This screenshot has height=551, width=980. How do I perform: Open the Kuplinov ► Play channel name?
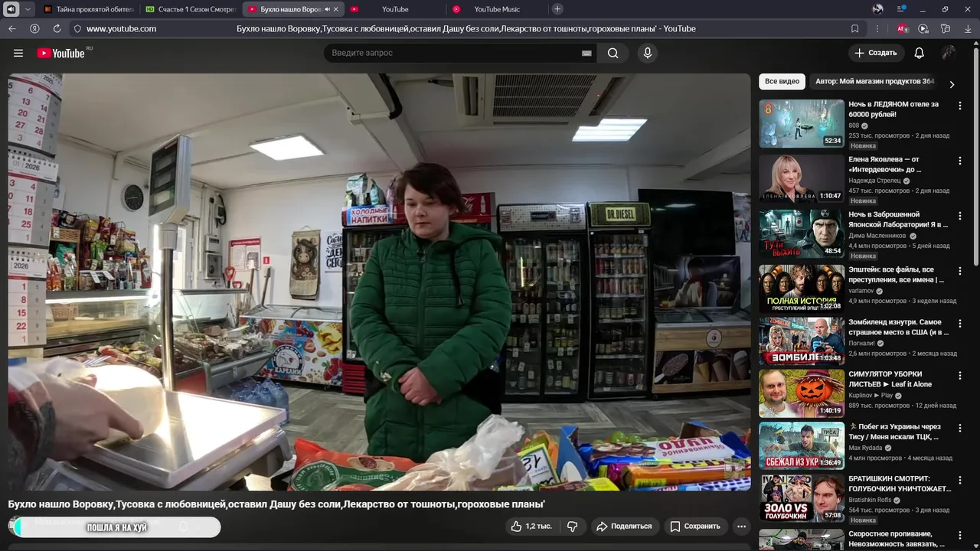coord(871,396)
